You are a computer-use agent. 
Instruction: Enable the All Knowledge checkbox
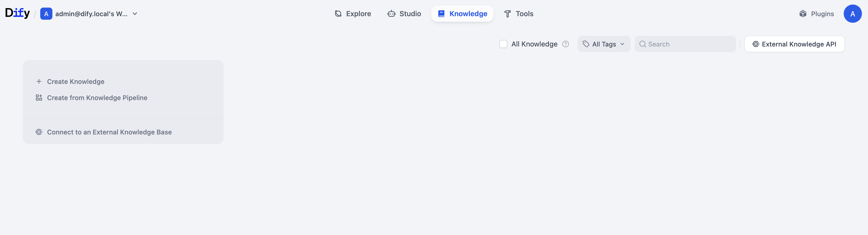(x=503, y=44)
